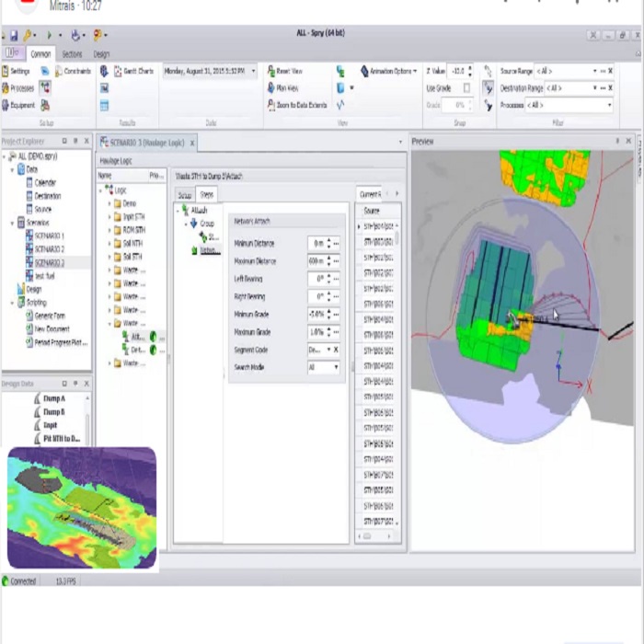Click the terrain map thumbnail at bottom left
Screen dimensions: 644x644
pos(82,508)
